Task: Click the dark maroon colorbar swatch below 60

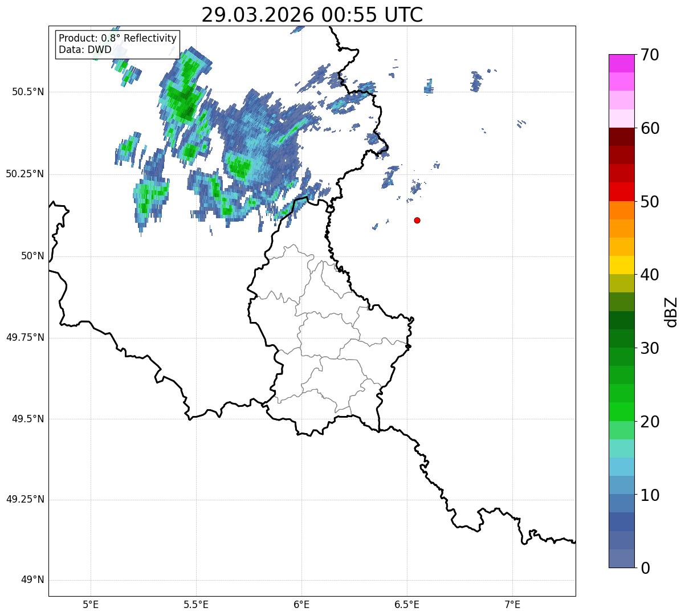Action: tap(621, 137)
